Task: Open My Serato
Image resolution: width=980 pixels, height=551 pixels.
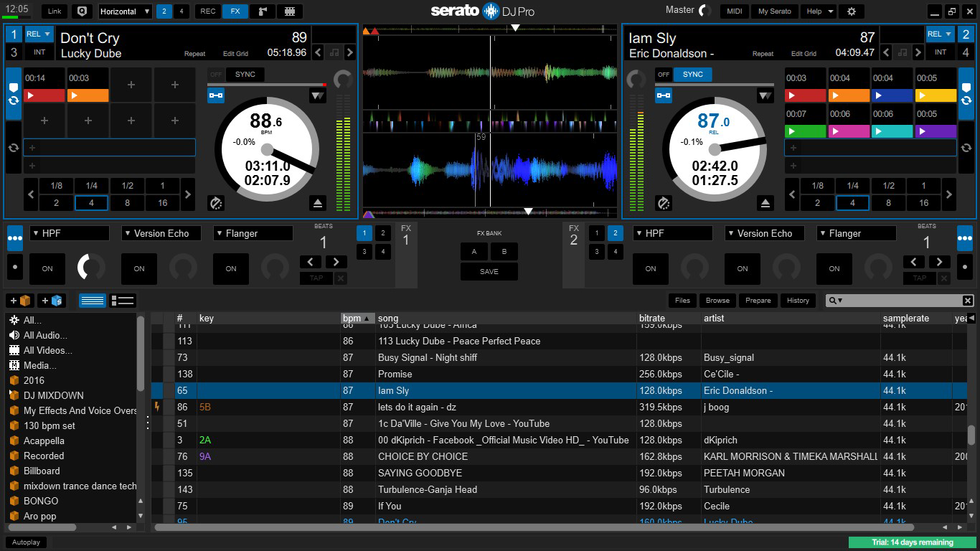Action: 775,11
